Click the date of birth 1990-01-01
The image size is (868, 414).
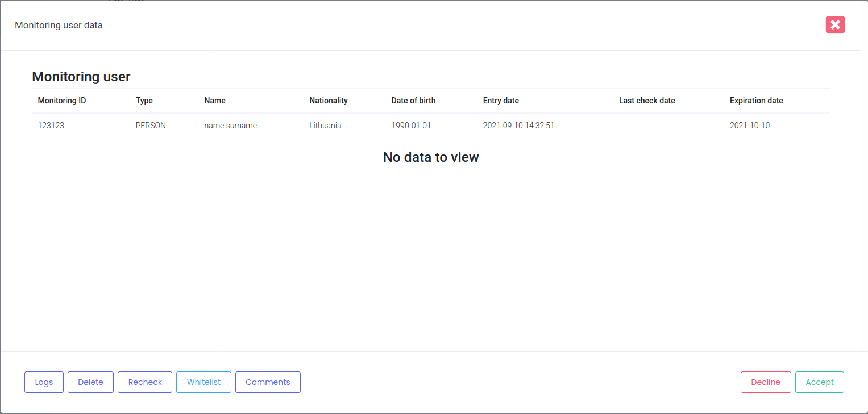pyautogui.click(x=411, y=125)
